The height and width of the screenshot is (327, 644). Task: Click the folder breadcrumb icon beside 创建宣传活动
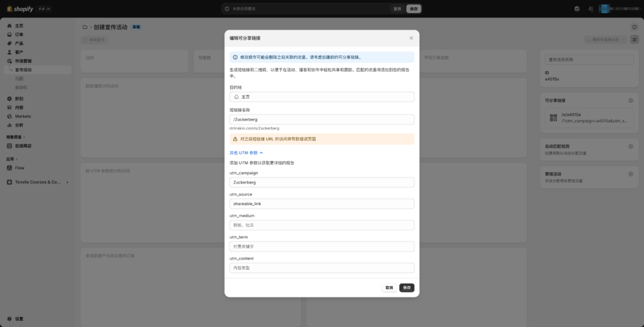[x=85, y=27]
